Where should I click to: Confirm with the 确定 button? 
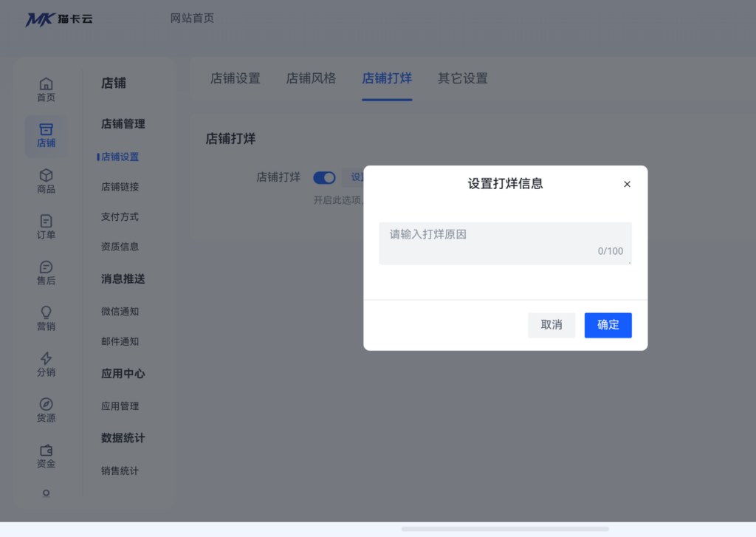[608, 325]
